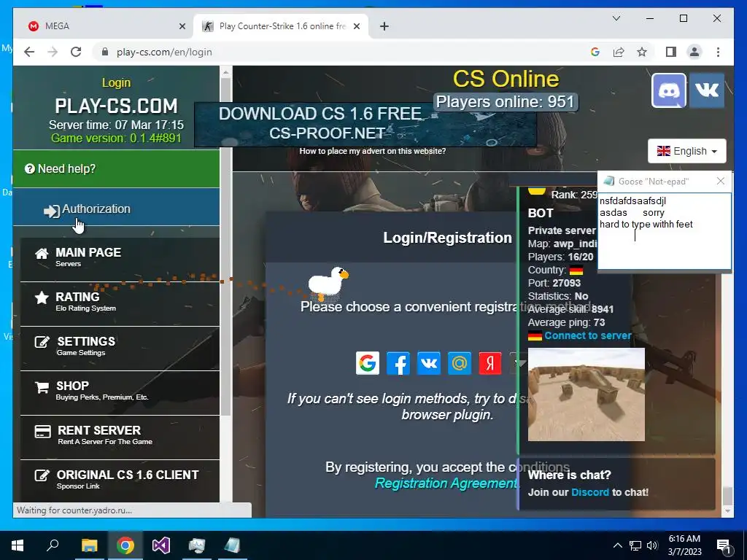Open the Discord link in chat notice
Image resolution: width=747 pixels, height=560 pixels.
click(589, 492)
